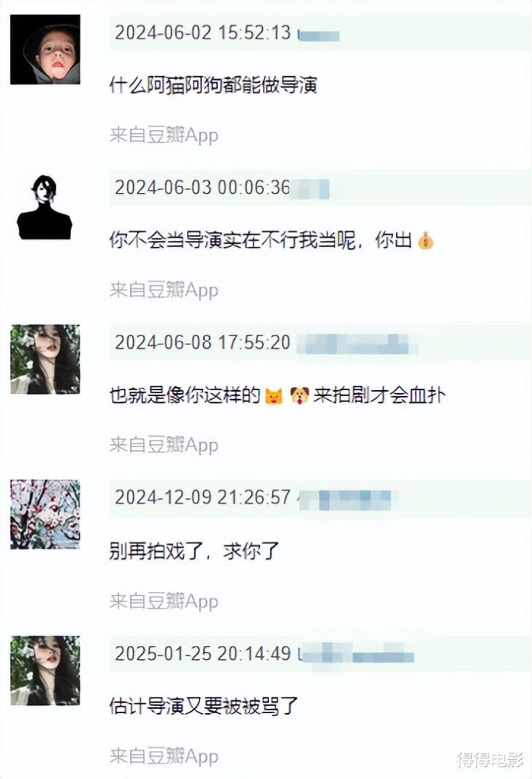The height and width of the screenshot is (779, 532).
Task: Open blurred username after 2024-06-02 15:52:13
Action: (x=318, y=35)
